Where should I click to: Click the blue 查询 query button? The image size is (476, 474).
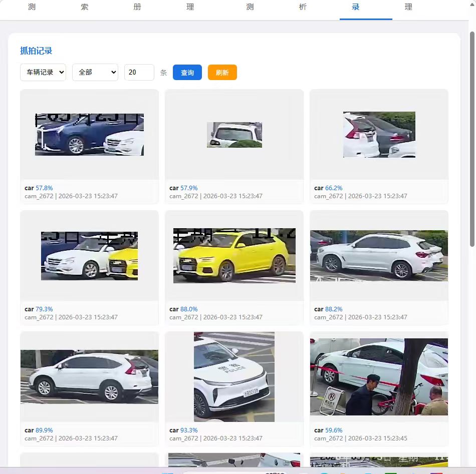[x=187, y=72]
